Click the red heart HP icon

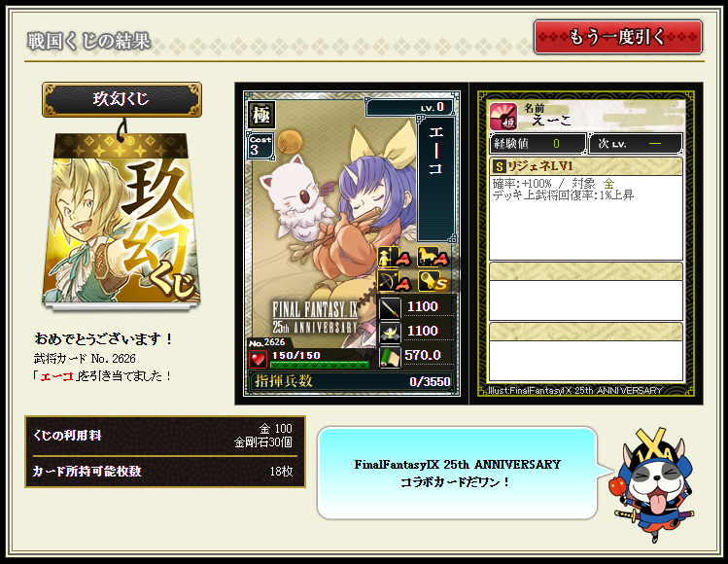[258, 359]
